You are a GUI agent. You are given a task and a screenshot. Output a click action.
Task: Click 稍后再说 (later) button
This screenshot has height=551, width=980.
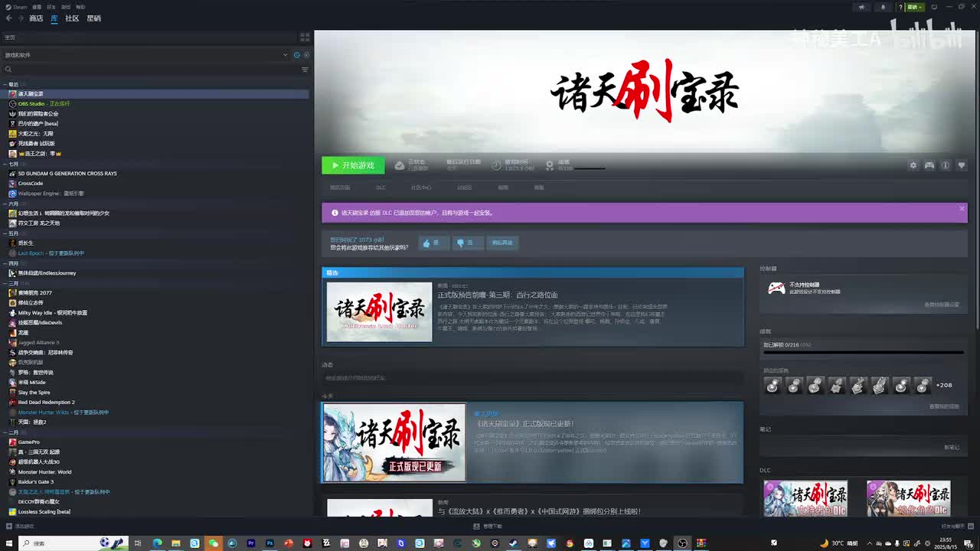pos(502,243)
